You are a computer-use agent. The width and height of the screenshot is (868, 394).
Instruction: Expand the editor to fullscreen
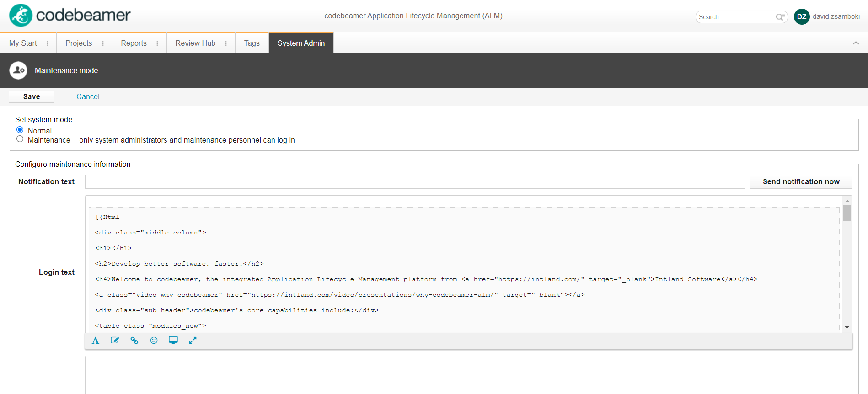[193, 341]
